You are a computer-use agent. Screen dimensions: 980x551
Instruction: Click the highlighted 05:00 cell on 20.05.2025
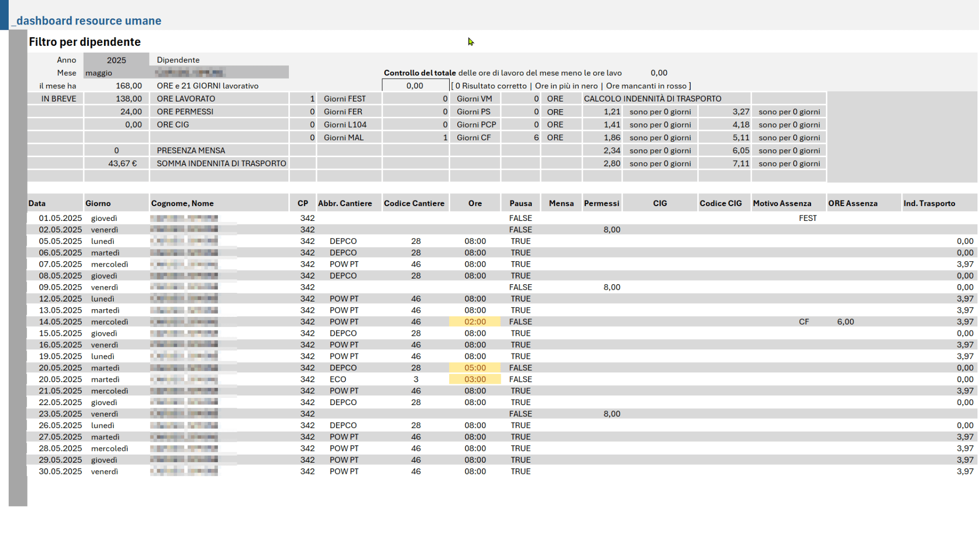pos(474,367)
